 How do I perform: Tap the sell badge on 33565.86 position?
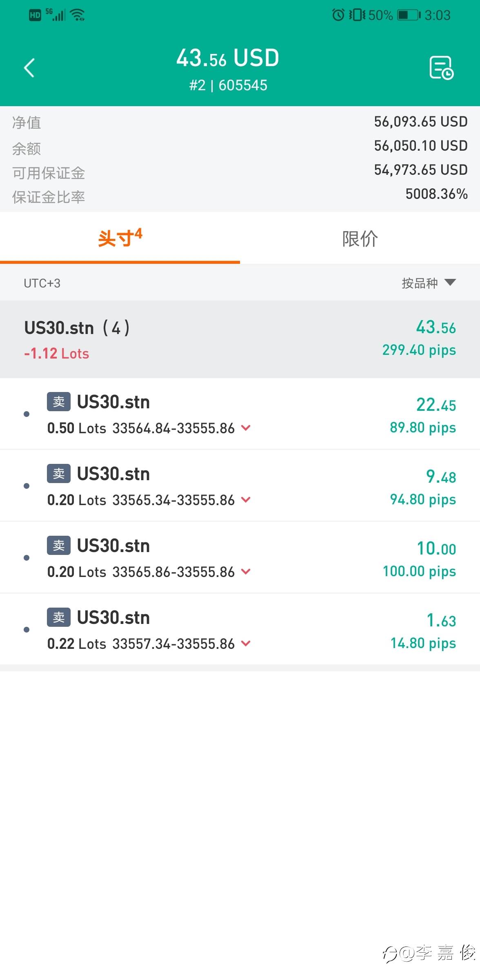click(x=59, y=546)
